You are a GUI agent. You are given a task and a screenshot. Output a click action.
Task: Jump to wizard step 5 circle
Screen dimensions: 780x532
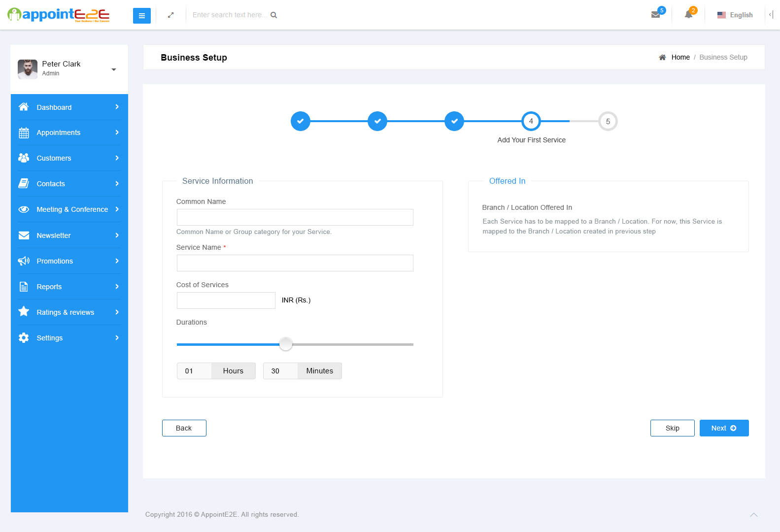click(608, 121)
